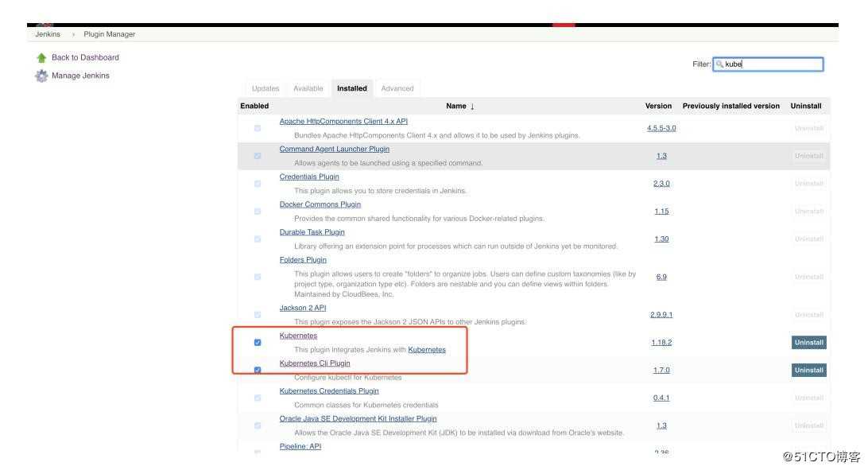Switch to the Available tab
Viewport: 868px width, 470px height.
(308, 88)
